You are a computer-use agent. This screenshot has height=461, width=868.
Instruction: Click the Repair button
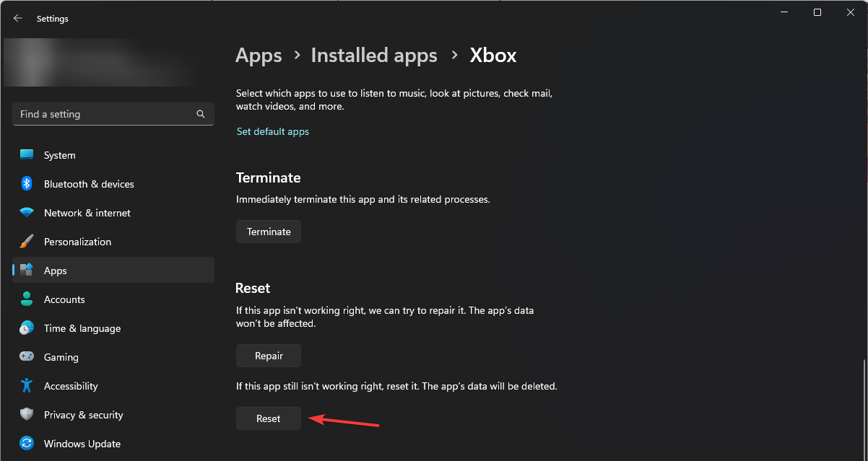click(x=269, y=356)
